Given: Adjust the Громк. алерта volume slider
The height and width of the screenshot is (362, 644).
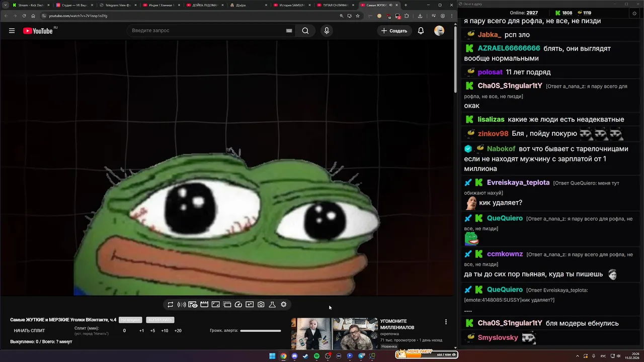Looking at the screenshot, I should 261,331.
